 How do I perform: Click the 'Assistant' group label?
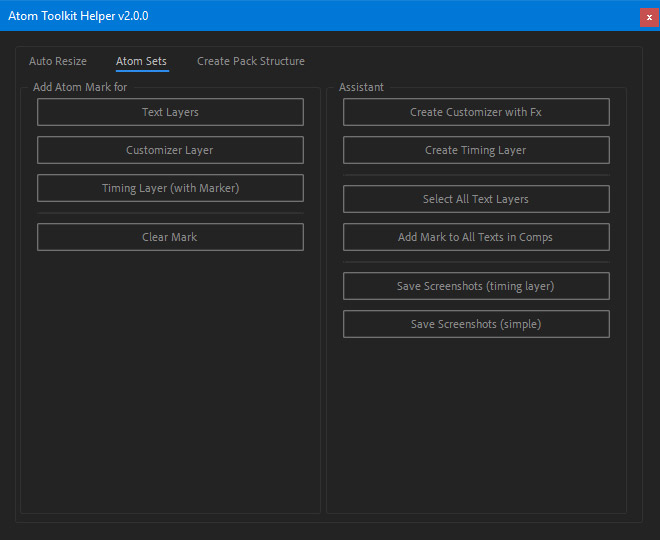point(361,87)
